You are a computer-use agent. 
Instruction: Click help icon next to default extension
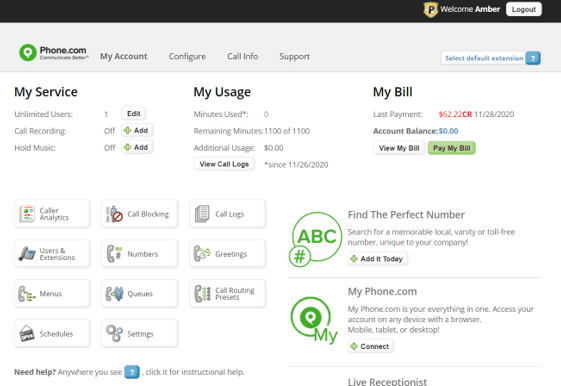[x=533, y=58]
